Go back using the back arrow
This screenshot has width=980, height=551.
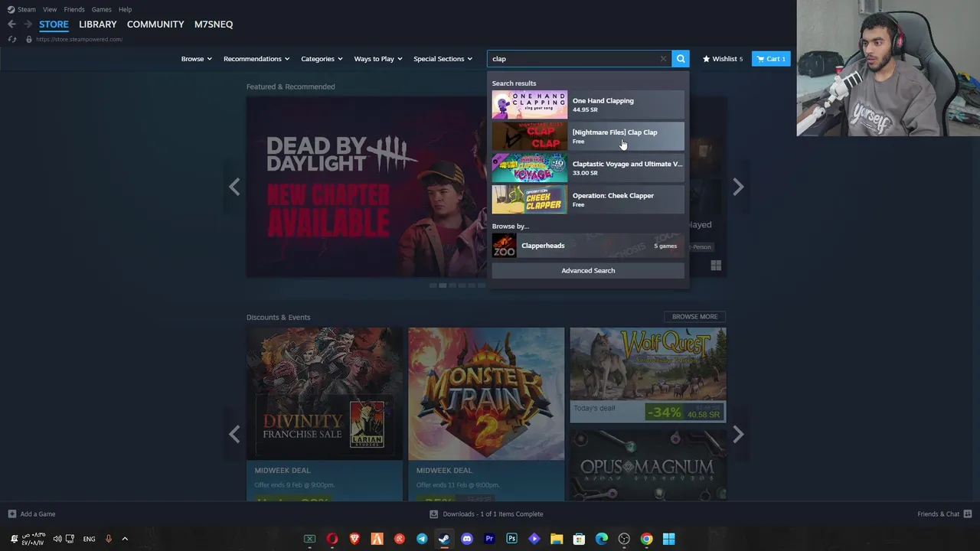[x=11, y=24]
